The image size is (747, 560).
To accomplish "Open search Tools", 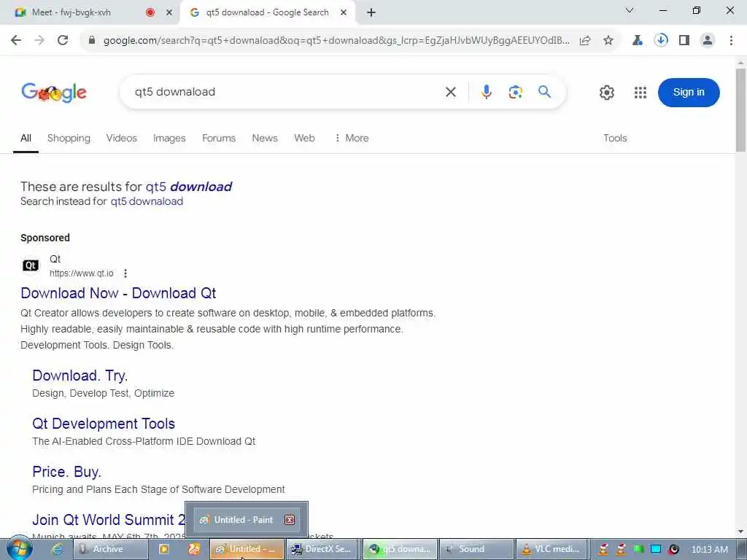I will pos(615,138).
